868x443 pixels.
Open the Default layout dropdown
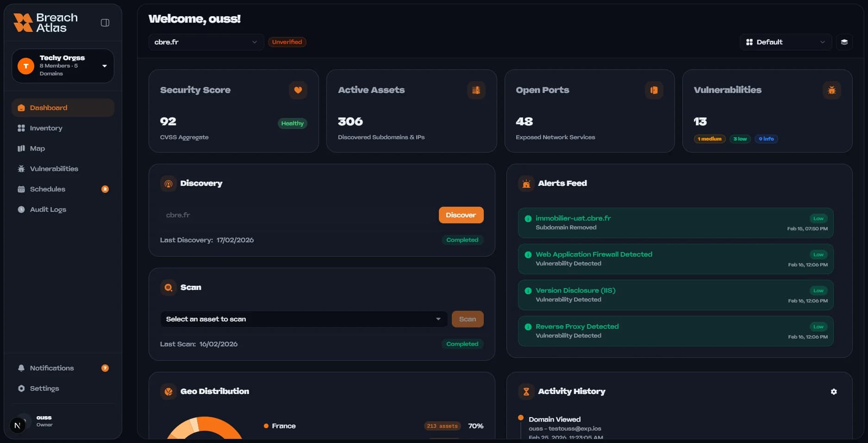785,42
